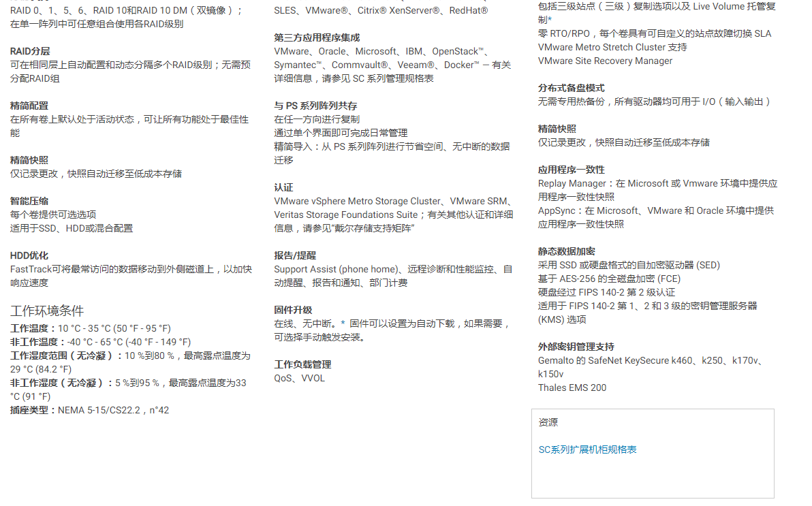Click the AppSync description line

point(656,217)
